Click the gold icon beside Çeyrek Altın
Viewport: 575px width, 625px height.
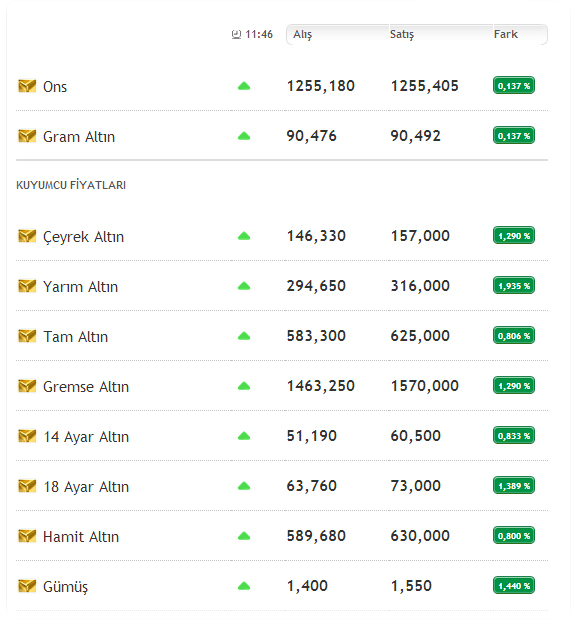click(27, 236)
